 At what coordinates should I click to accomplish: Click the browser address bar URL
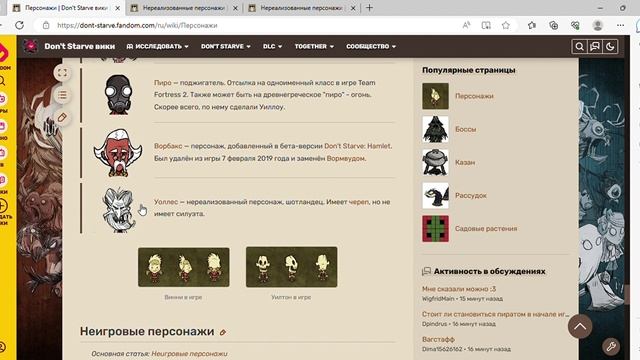137,25
